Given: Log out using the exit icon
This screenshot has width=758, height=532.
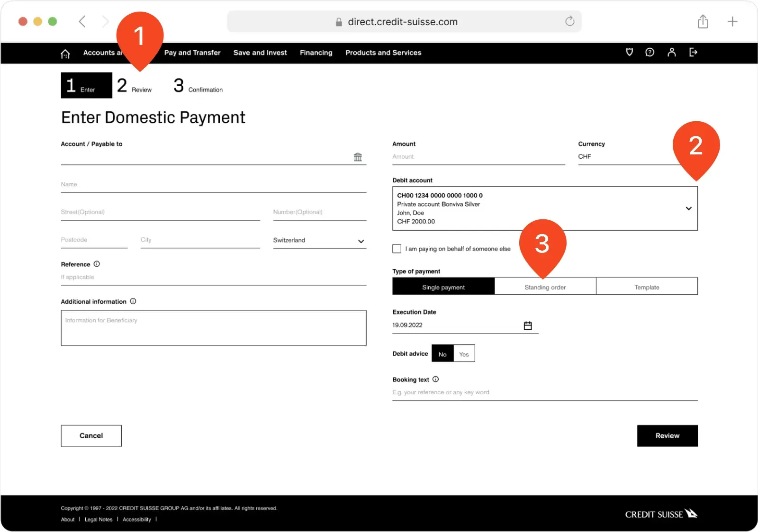Looking at the screenshot, I should point(693,53).
